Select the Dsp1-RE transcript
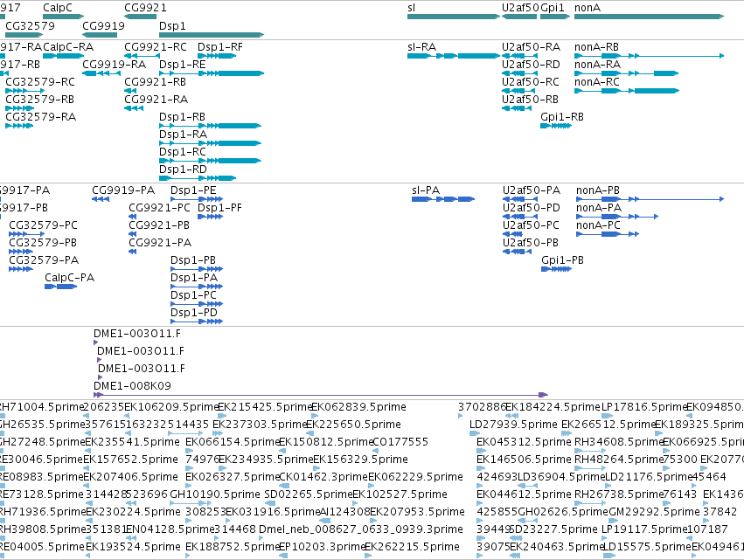 coord(212,73)
